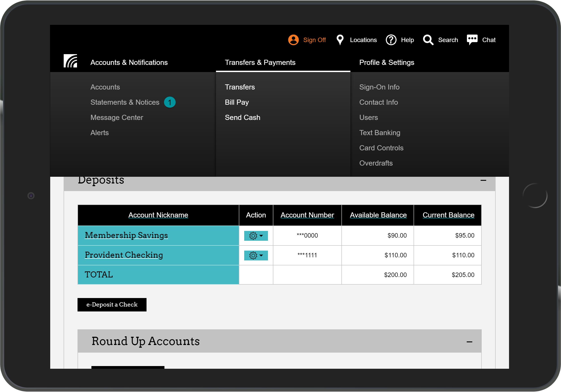Click the orange Sign Off user icon
Viewport: 561px width, 392px height.
(x=293, y=40)
